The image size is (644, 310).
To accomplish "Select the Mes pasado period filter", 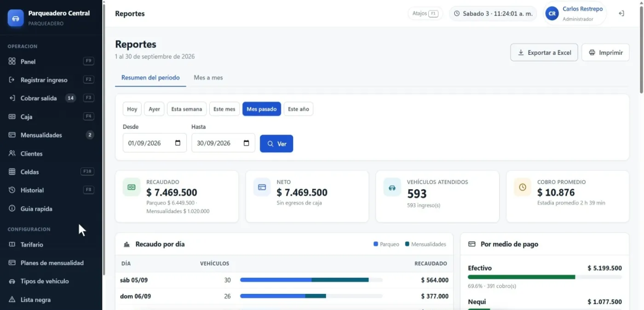I will 262,109.
